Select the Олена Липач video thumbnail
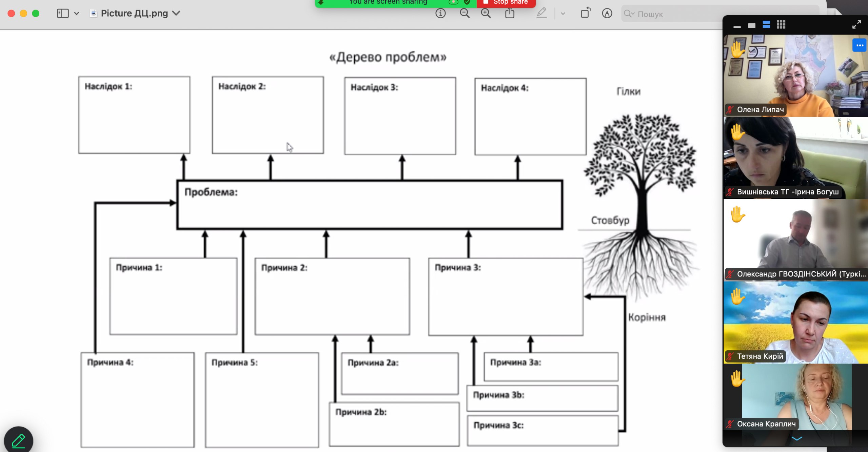This screenshot has width=868, height=452. [795, 76]
